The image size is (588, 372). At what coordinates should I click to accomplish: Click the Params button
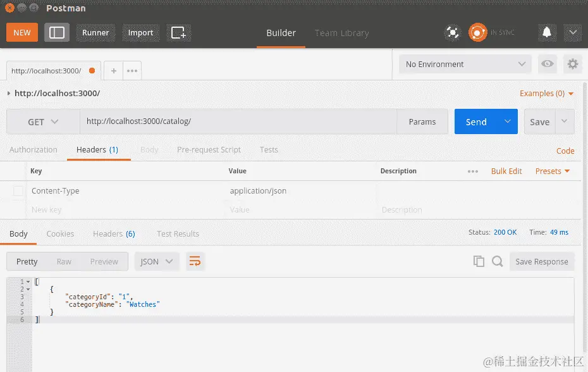[x=422, y=121]
